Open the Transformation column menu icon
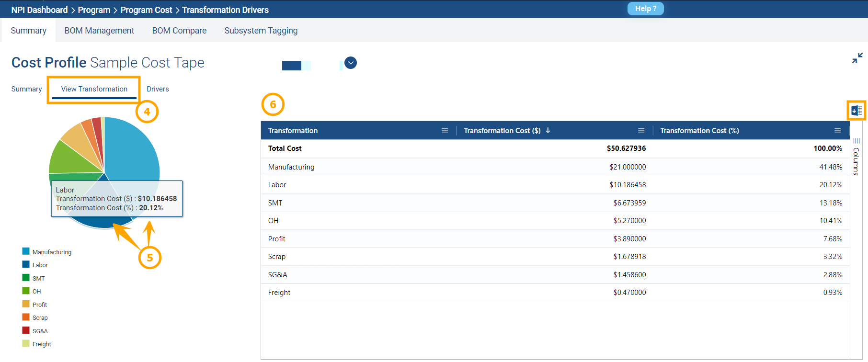868x362 pixels. (445, 130)
